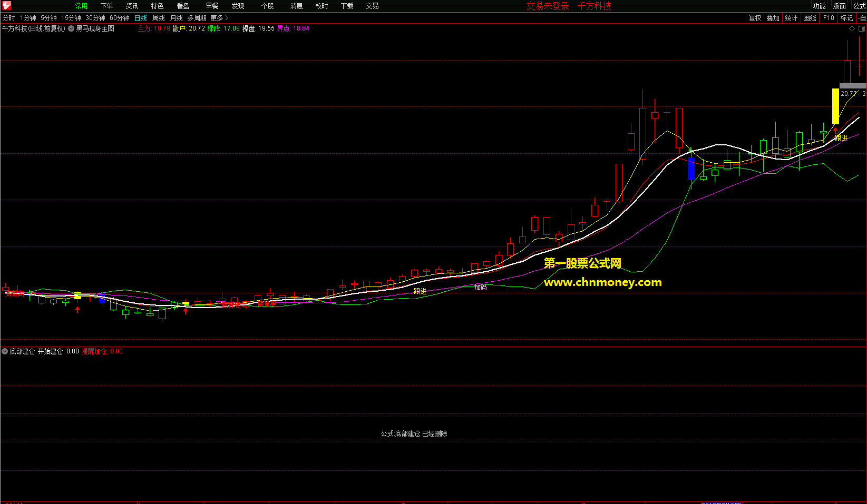The image size is (867, 504).
Task: Select the 月线 monthly period
Action: (x=176, y=18)
